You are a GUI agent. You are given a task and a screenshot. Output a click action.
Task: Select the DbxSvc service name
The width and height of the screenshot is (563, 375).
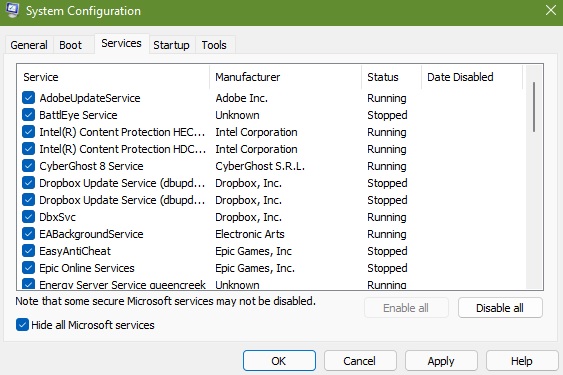pyautogui.click(x=57, y=217)
